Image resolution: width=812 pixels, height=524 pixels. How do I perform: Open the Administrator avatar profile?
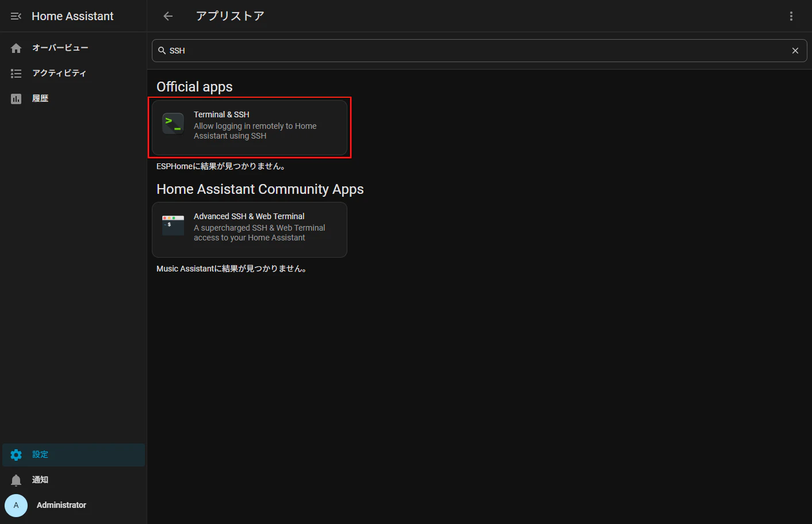point(16,506)
